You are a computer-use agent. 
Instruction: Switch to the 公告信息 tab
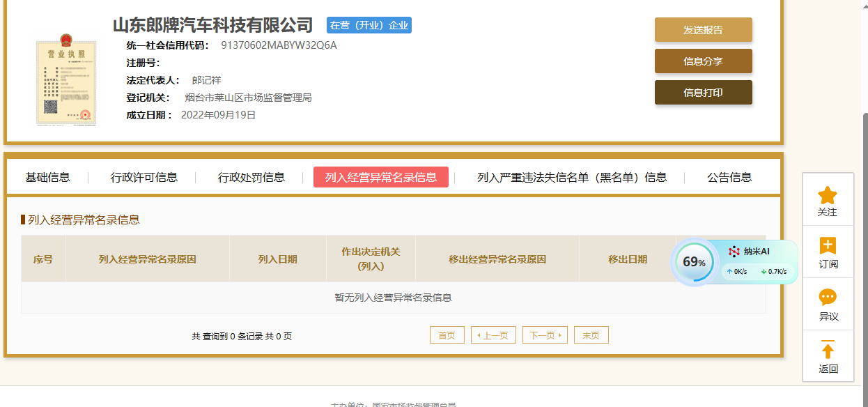pos(729,177)
